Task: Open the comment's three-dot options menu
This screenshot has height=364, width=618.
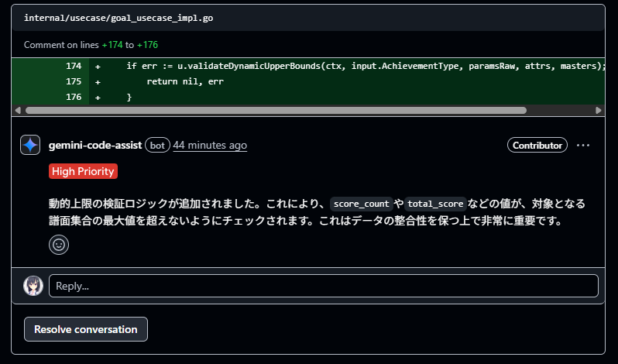Action: point(583,146)
